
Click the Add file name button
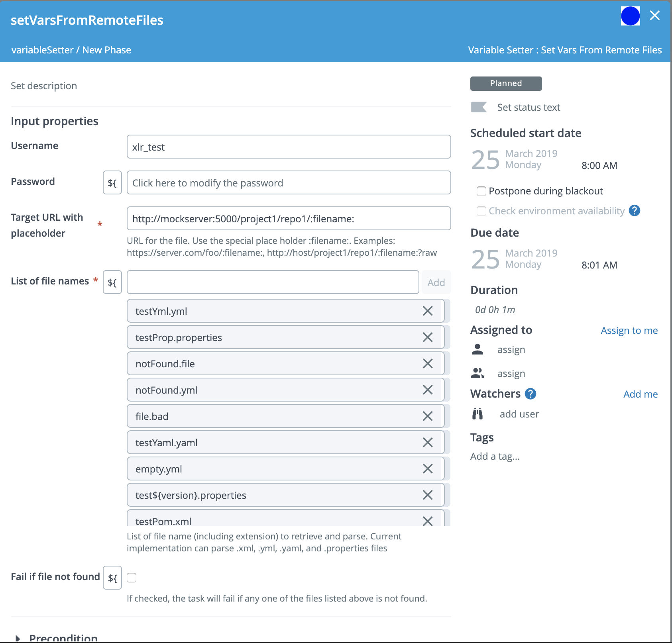click(436, 282)
